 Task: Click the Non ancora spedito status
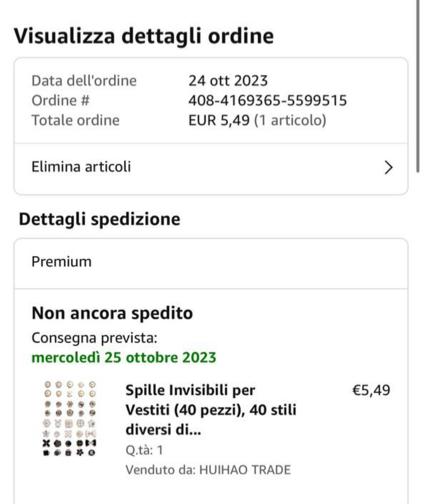point(112,313)
